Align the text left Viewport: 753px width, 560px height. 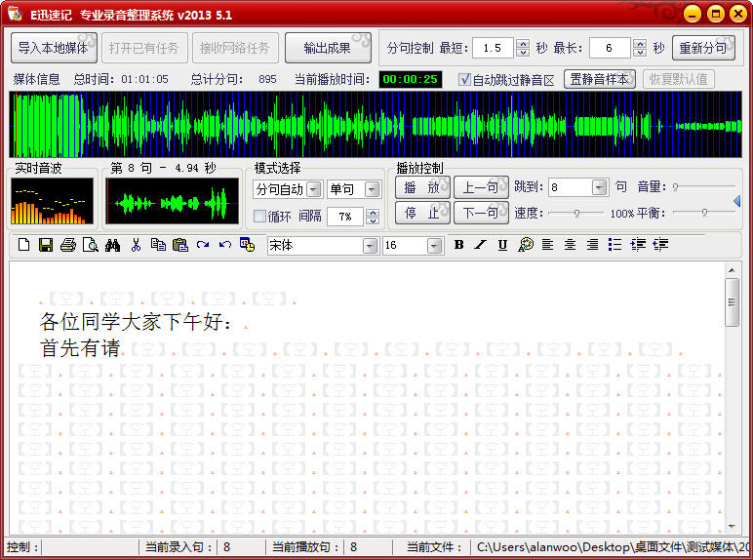(x=547, y=245)
